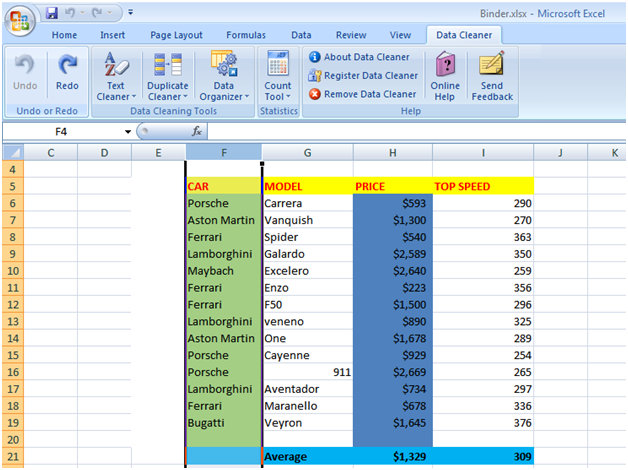The height and width of the screenshot is (470, 628).
Task: Click the CAR header cell
Action: pyautogui.click(x=224, y=187)
